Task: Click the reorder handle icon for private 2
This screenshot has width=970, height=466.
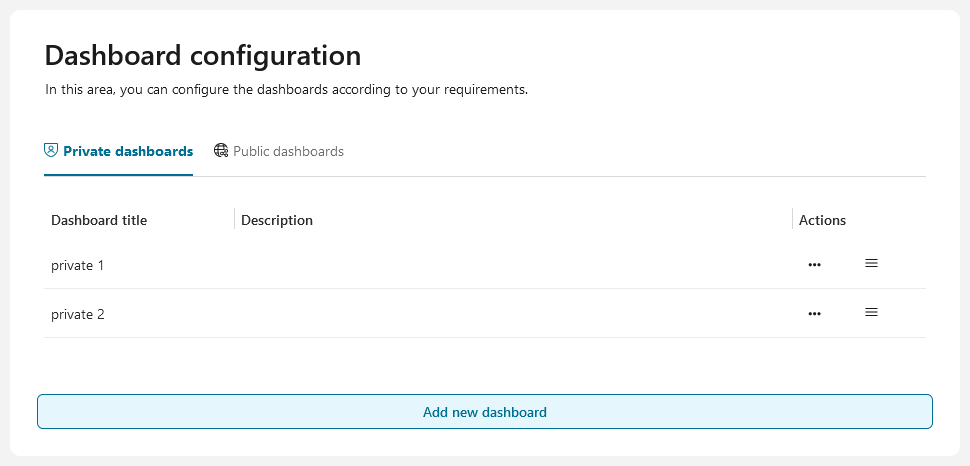Action: (x=871, y=312)
